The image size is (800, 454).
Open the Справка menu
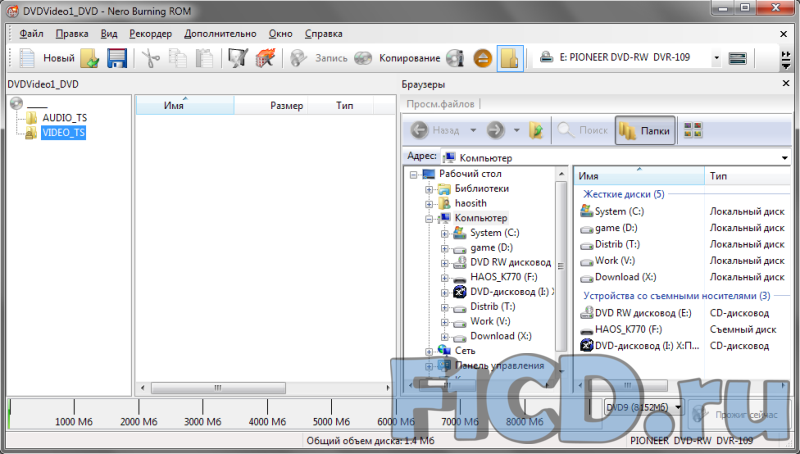click(323, 34)
